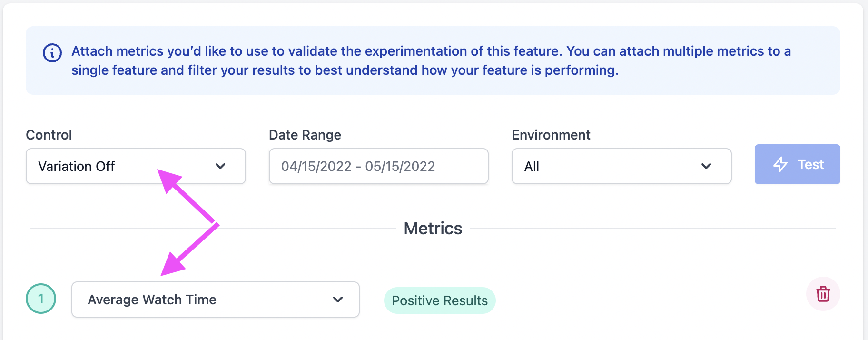
Task: Click the chevron on the Control dropdown
Action: coord(220,166)
